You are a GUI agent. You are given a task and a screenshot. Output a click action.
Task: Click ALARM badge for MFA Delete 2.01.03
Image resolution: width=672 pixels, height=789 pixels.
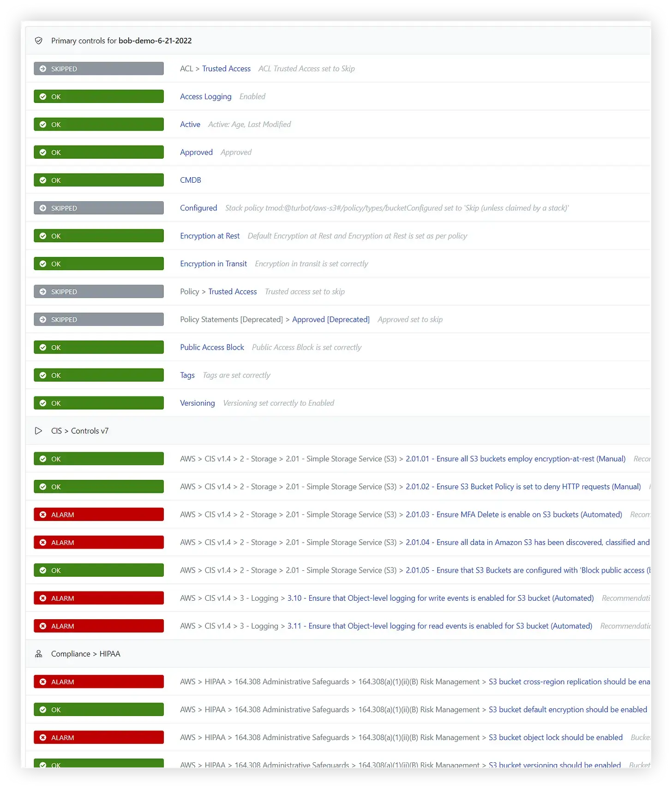point(99,514)
